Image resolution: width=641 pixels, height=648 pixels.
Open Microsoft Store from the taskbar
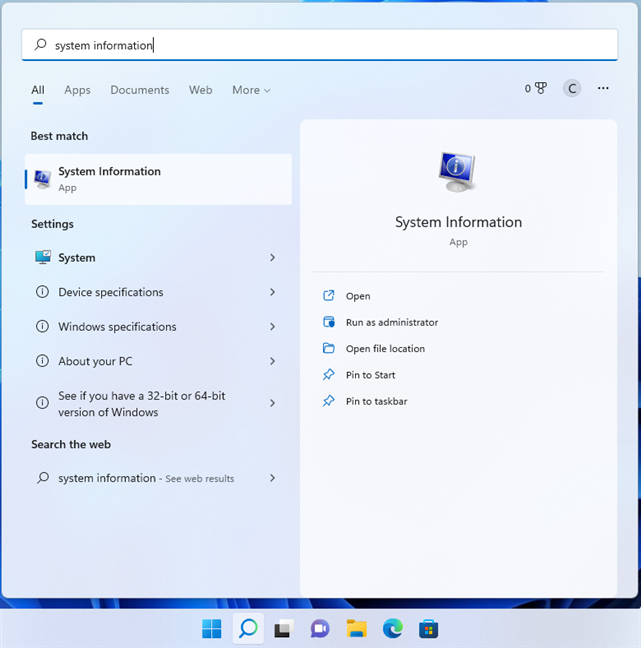click(x=428, y=629)
